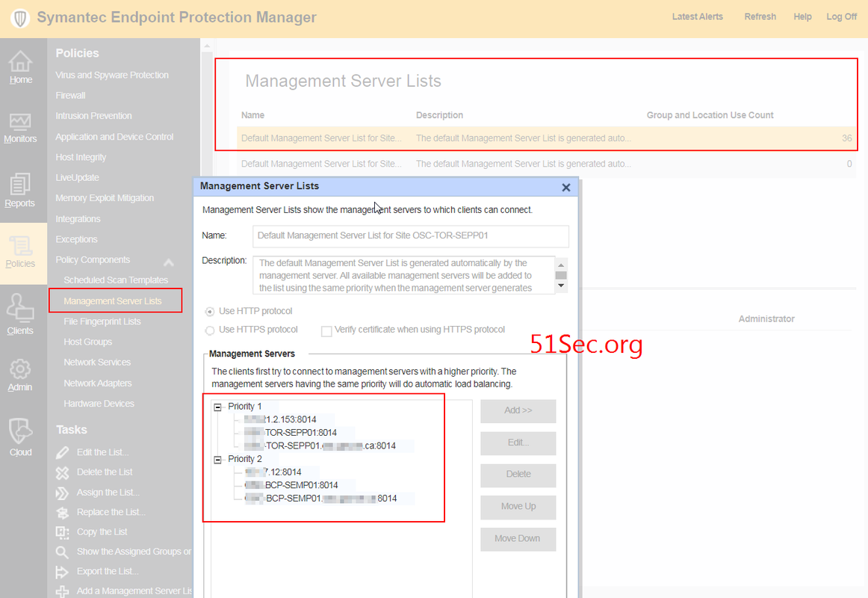Open Host Integrity policies
Viewport: 868px width, 598px height.
[x=81, y=157]
